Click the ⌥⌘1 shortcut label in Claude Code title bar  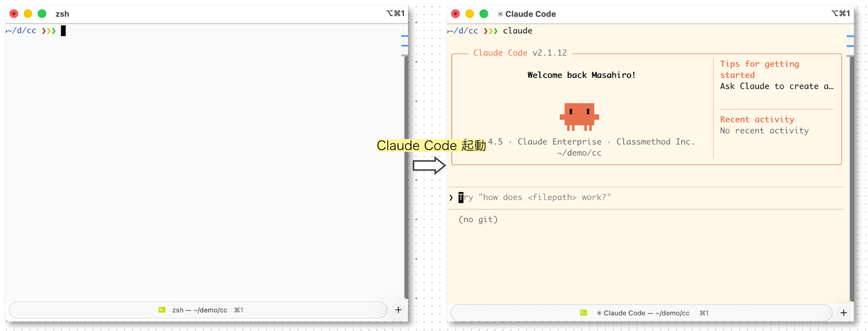[x=841, y=13]
